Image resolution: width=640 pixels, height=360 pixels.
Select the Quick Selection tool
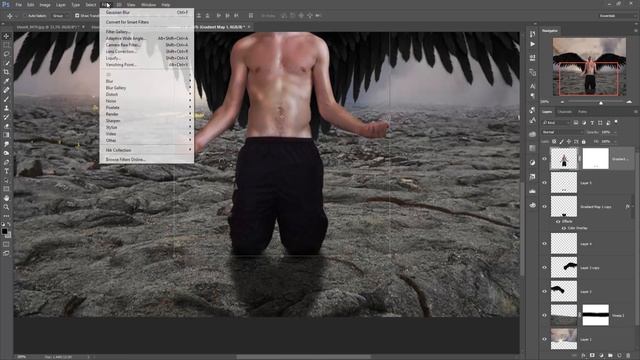(x=6, y=63)
